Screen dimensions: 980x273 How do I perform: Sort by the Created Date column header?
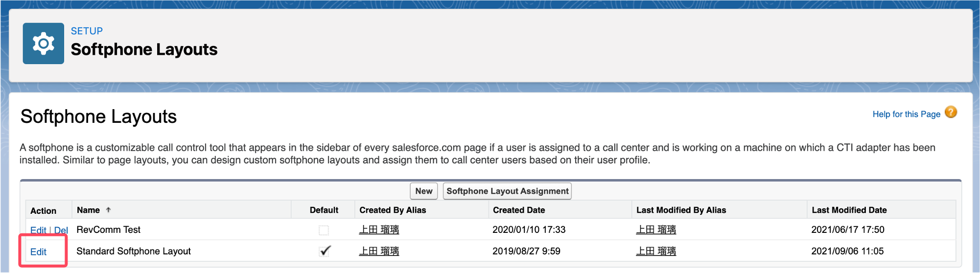(x=519, y=210)
